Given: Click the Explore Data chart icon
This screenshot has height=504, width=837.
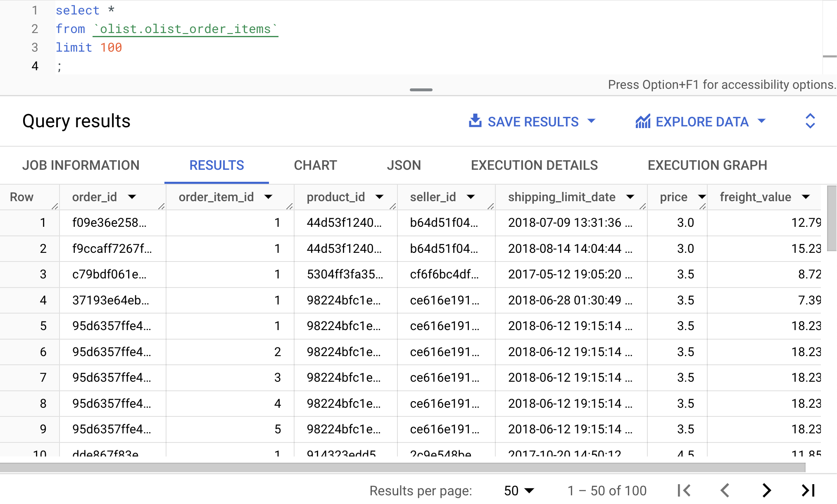Looking at the screenshot, I should pyautogui.click(x=643, y=121).
